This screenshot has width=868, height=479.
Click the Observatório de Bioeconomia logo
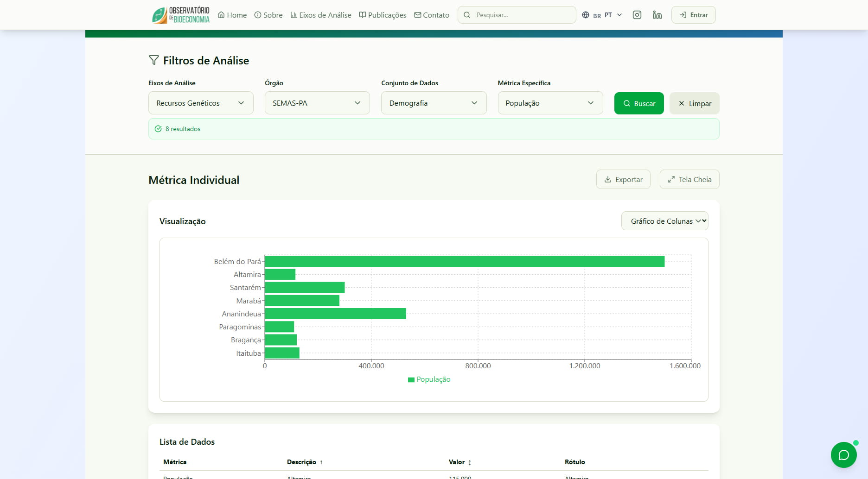181,15
